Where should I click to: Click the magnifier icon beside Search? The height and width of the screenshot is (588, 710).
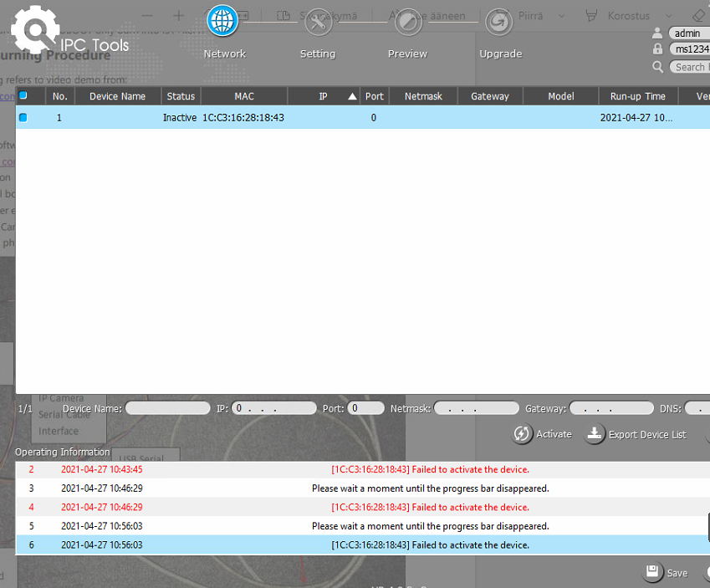(658, 67)
